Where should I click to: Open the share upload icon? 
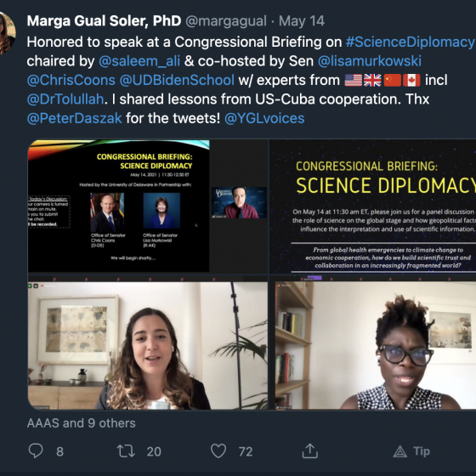310,450
